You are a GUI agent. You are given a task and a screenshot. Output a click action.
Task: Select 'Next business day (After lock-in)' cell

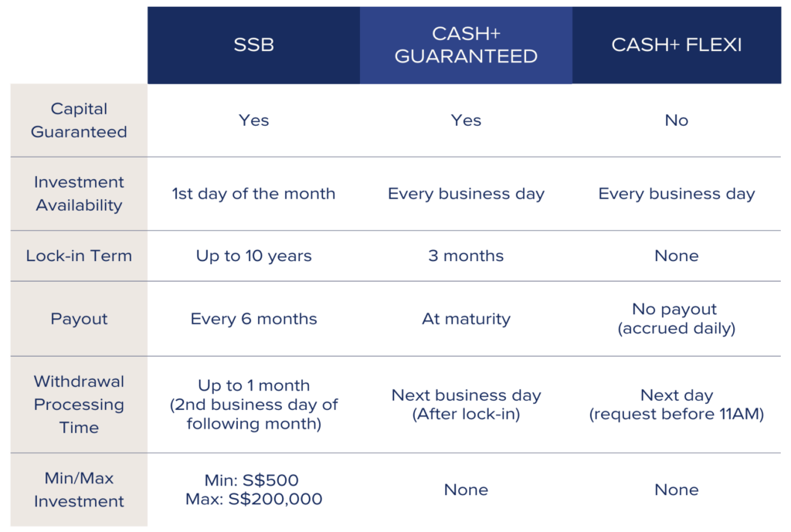coord(466,405)
